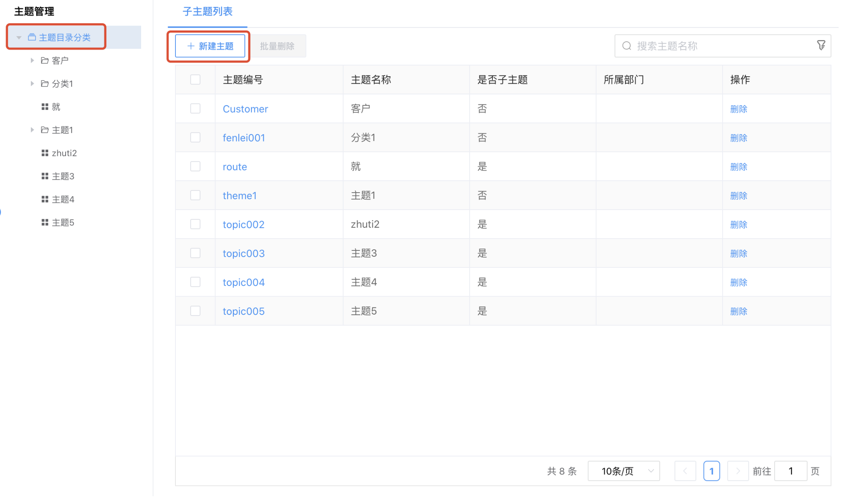This screenshot has width=866, height=504.
Task: Click the next page arrow in pagination
Action: pyautogui.click(x=738, y=471)
